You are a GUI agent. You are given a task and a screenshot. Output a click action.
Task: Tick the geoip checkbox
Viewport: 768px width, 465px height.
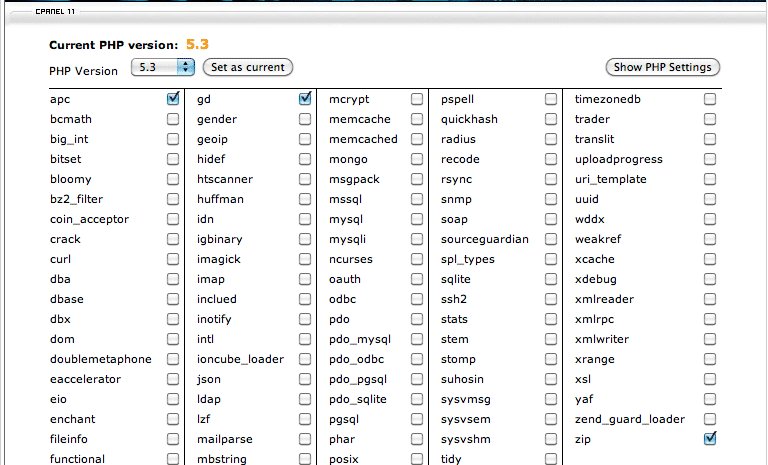click(x=305, y=139)
